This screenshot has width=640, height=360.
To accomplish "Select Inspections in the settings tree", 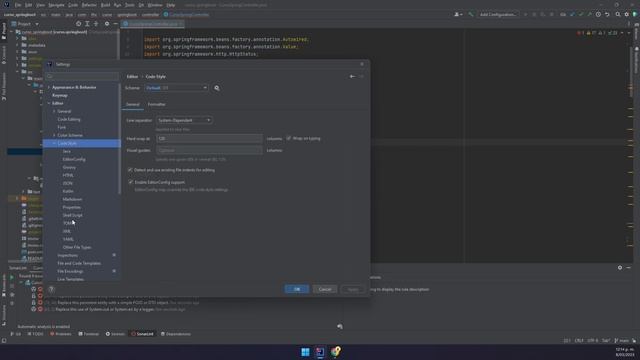I will coord(68,255).
